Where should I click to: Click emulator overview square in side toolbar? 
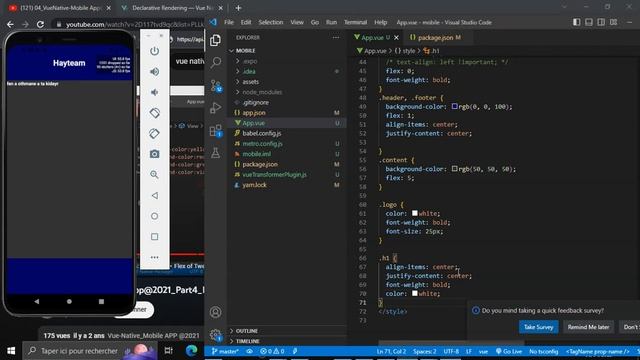coord(154,237)
